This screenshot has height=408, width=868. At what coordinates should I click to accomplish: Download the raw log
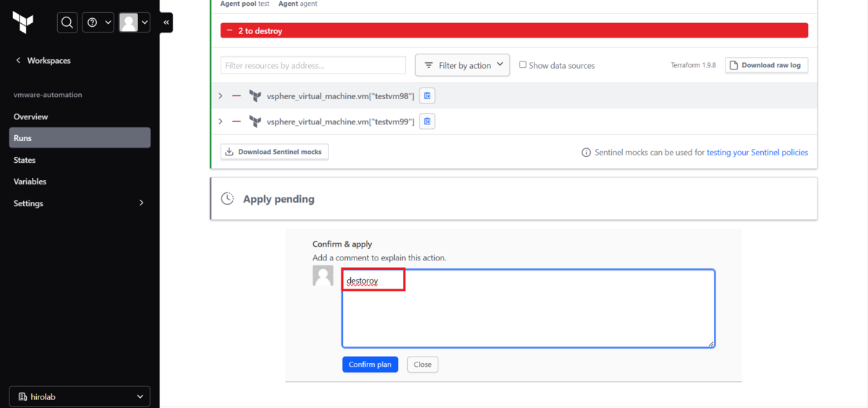(x=767, y=65)
